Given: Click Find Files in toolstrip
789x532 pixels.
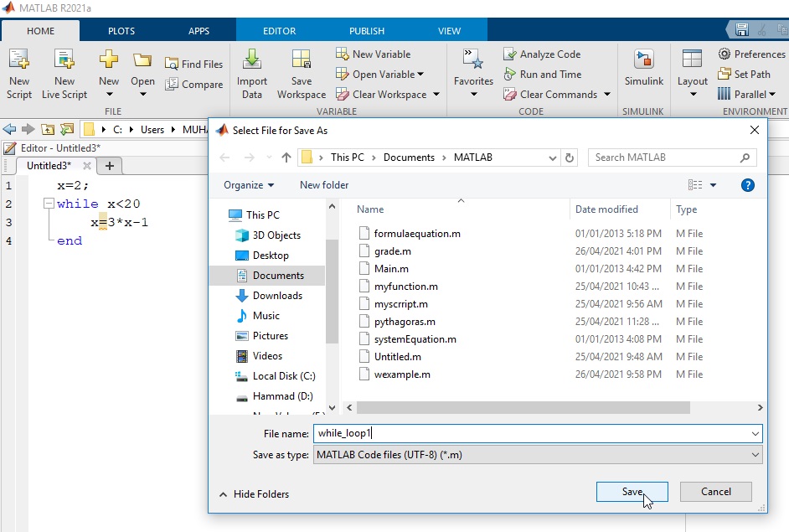Looking at the screenshot, I should 193,64.
